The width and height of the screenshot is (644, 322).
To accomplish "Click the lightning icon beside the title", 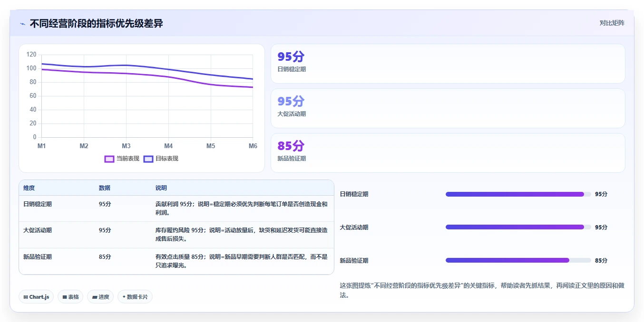I will (22, 24).
